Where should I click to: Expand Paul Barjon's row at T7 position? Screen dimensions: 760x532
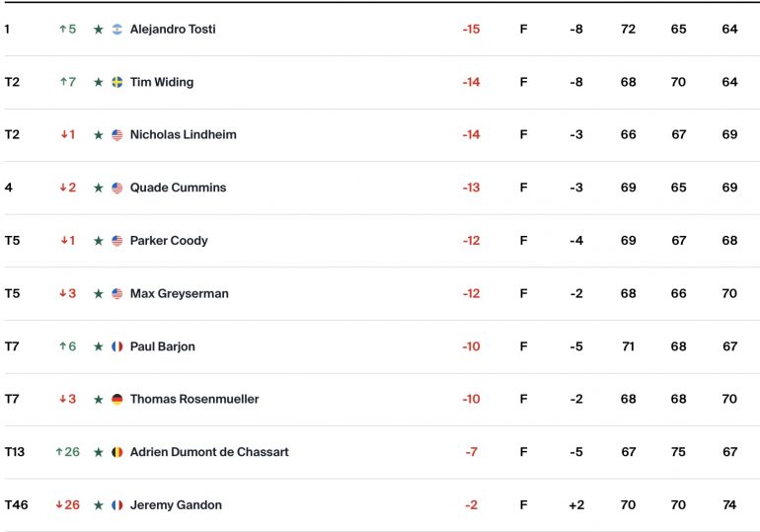click(12, 346)
